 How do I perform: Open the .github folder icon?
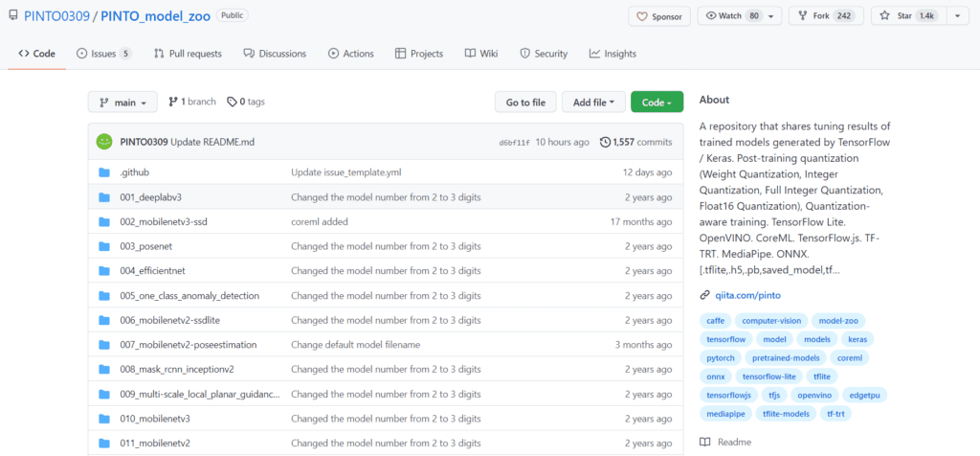pyautogui.click(x=104, y=172)
